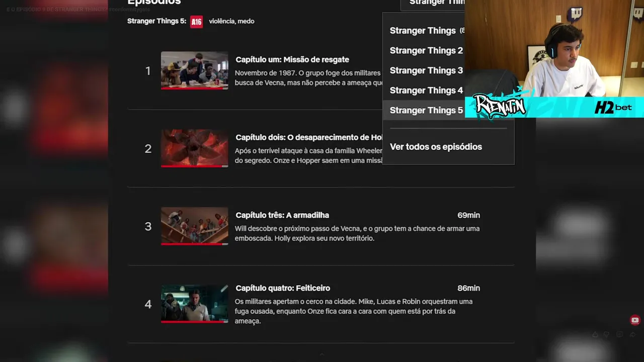The width and height of the screenshot is (644, 362).
Task: Click the faint thumbs-down dislike icon
Action: click(x=607, y=334)
